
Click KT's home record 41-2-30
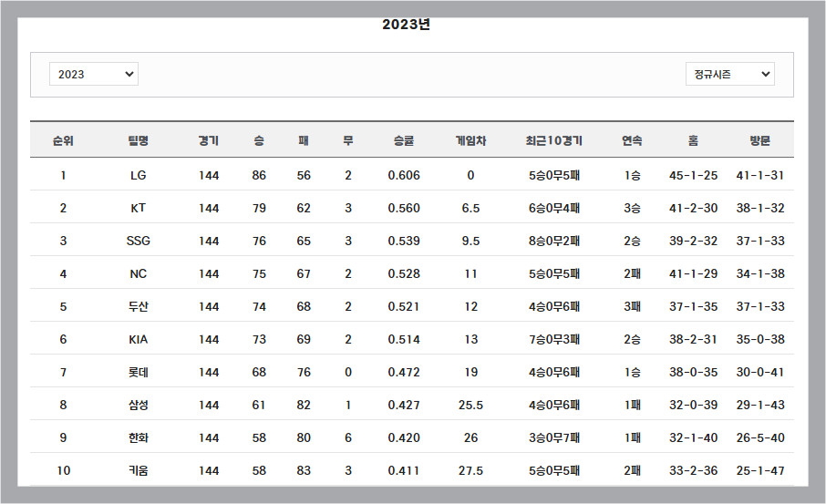693,208
